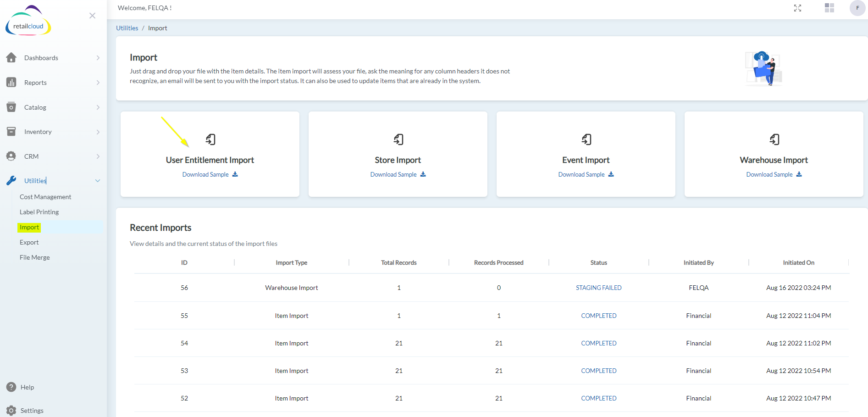Image resolution: width=868 pixels, height=417 pixels.
Task: Select the highlighted Import submenu item
Action: [29, 227]
